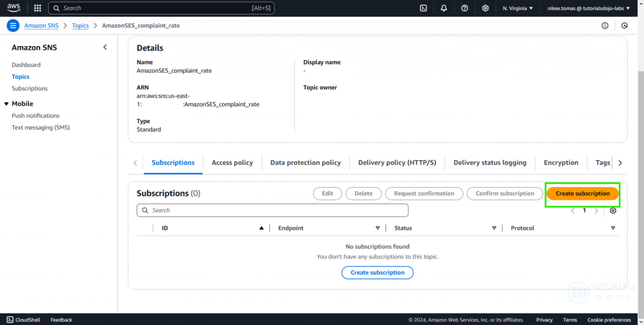Focus the AWS top Search field
This screenshot has width=644, height=325.
pyautogui.click(x=161, y=8)
